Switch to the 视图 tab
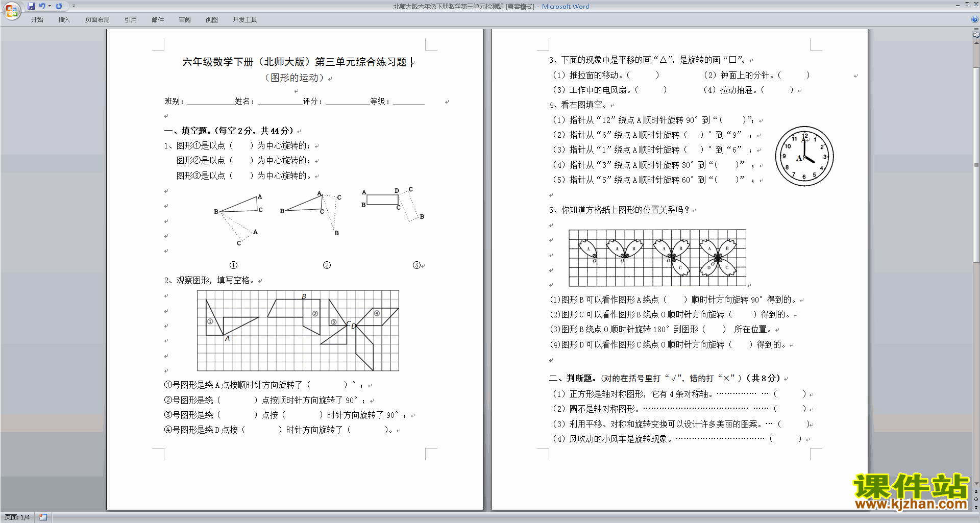The height and width of the screenshot is (523, 980). click(211, 20)
